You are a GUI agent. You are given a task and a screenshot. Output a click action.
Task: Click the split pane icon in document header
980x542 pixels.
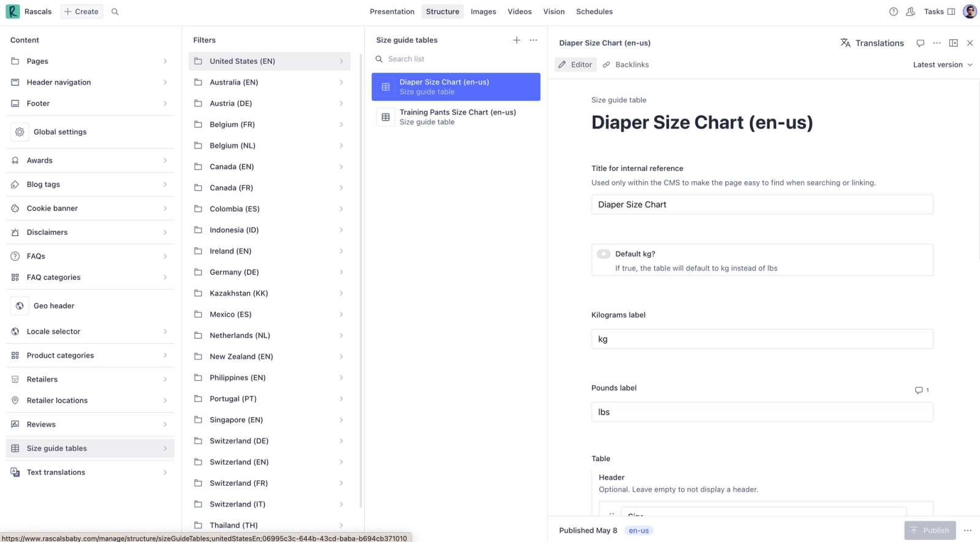pyautogui.click(x=954, y=43)
